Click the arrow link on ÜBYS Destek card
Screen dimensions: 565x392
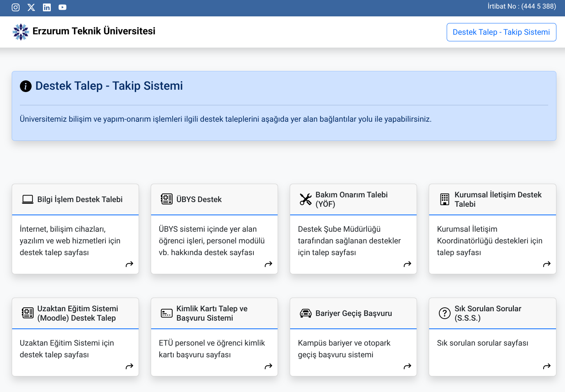268,264
